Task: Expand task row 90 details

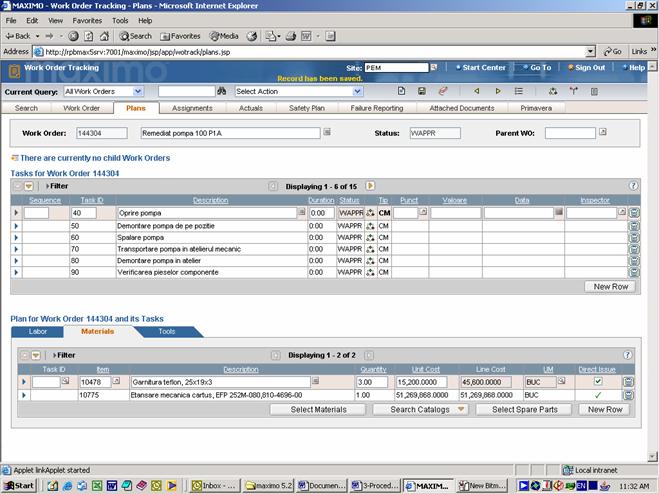Action: pyautogui.click(x=16, y=272)
